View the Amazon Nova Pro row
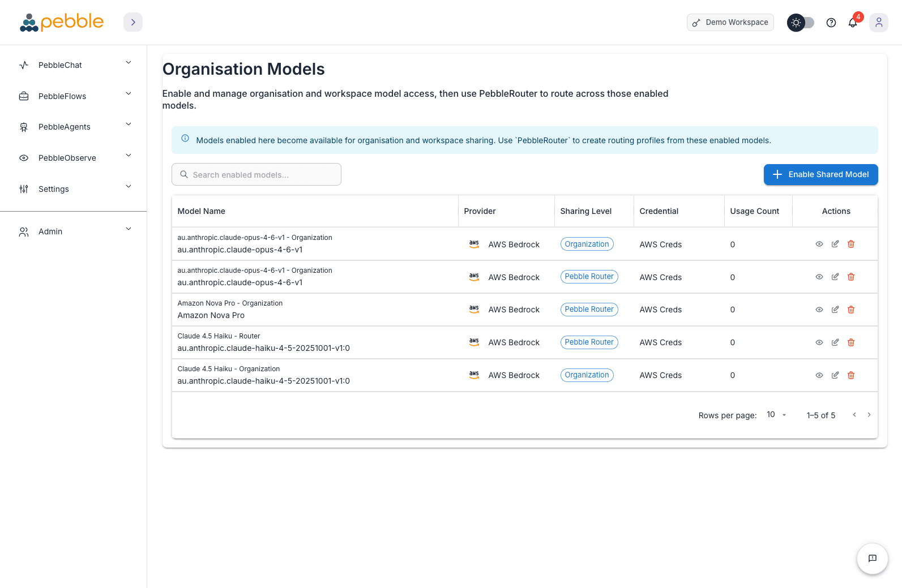The image size is (902, 588). pos(819,310)
